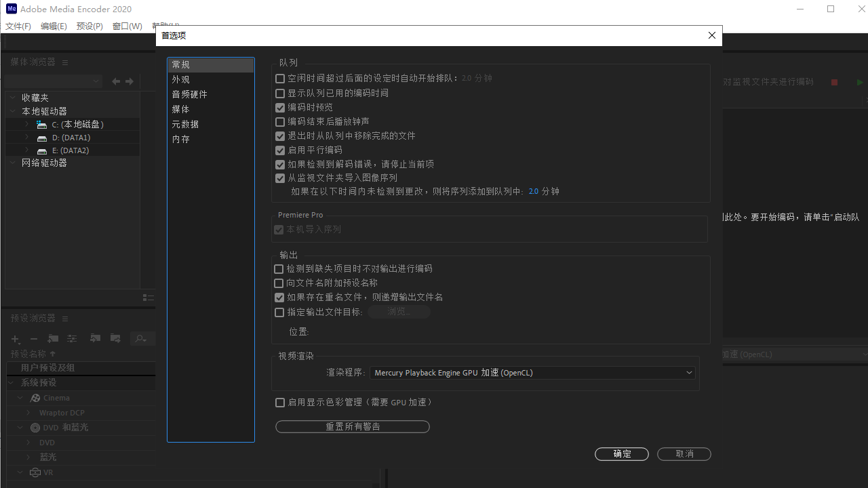
Task: Switch to the 外观 preferences category
Action: (x=180, y=79)
